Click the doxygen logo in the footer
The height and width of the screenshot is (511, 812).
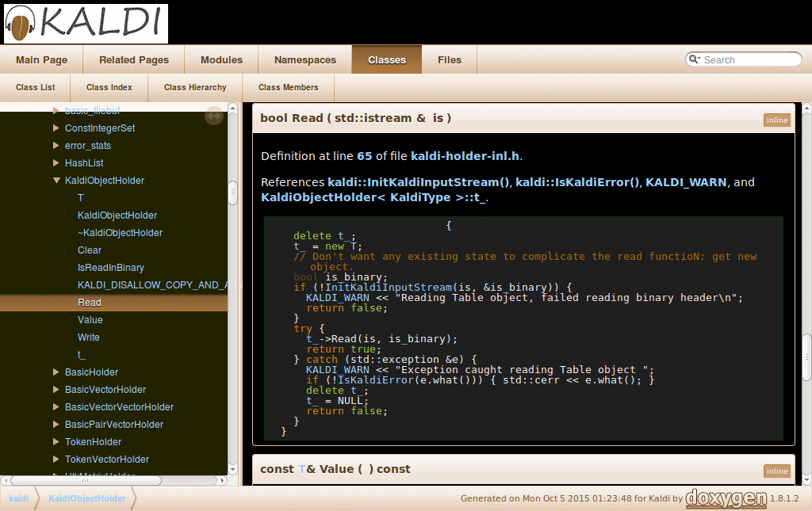726,498
